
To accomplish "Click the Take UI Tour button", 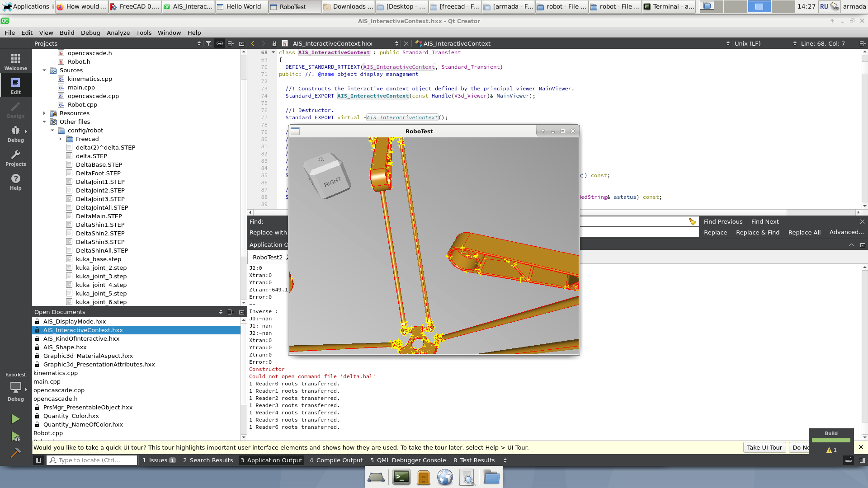I will point(764,447).
